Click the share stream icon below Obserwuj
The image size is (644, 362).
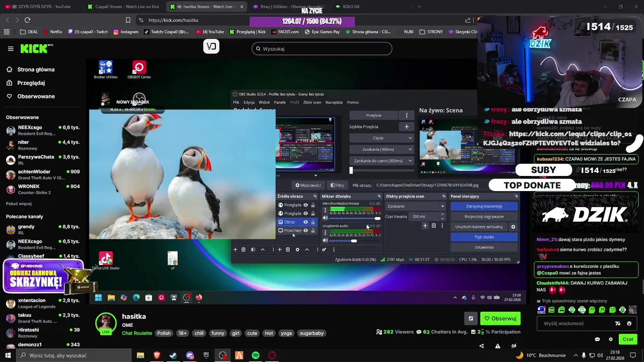[x=481, y=346]
